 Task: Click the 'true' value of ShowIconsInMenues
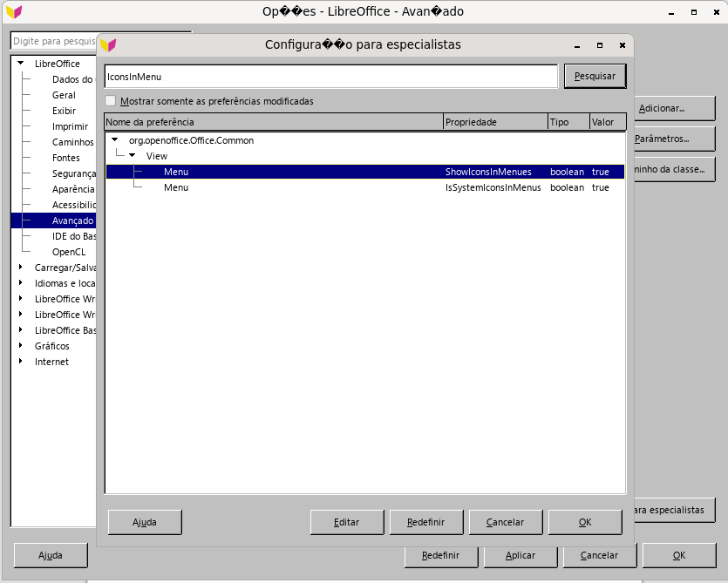[601, 172]
